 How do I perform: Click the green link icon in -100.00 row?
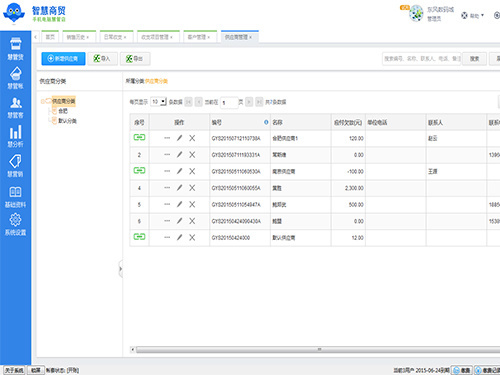(x=139, y=170)
